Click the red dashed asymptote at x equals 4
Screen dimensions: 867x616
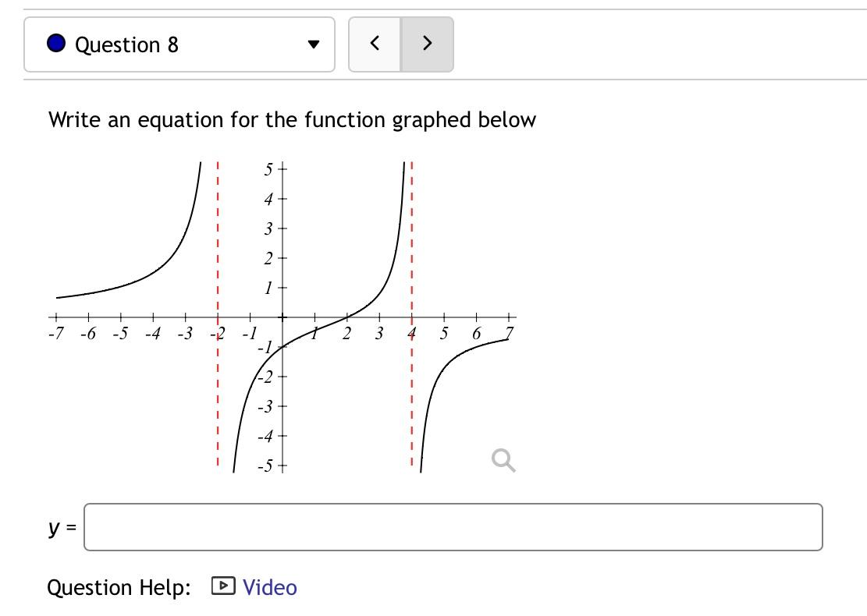pyautogui.click(x=412, y=312)
